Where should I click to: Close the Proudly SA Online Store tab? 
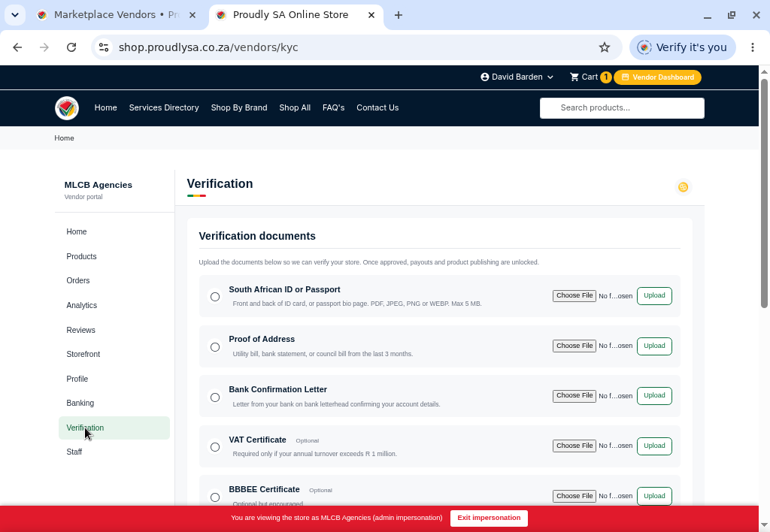(371, 15)
